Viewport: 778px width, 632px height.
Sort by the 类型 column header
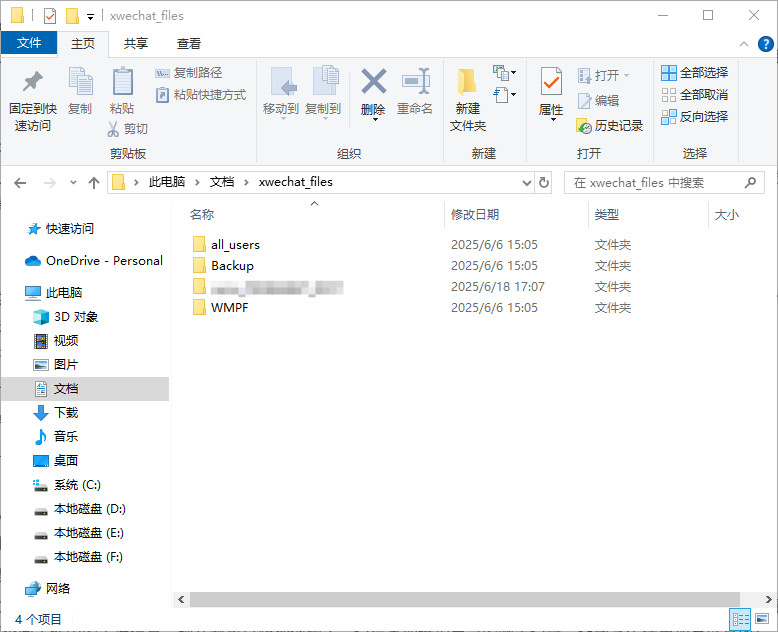point(606,215)
